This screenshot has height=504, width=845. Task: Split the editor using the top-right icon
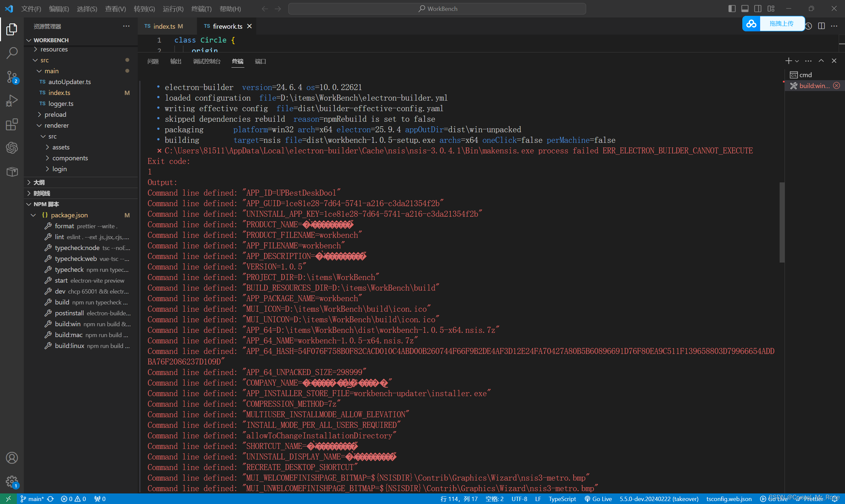tap(822, 25)
